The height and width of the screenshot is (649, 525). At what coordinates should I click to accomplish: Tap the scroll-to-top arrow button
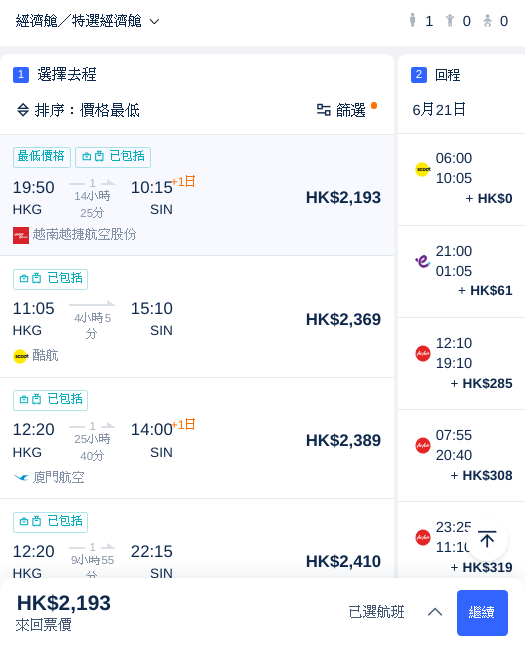(x=487, y=540)
